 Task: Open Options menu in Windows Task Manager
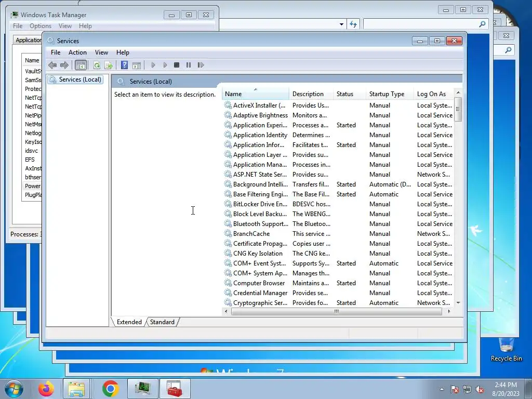[x=41, y=26]
